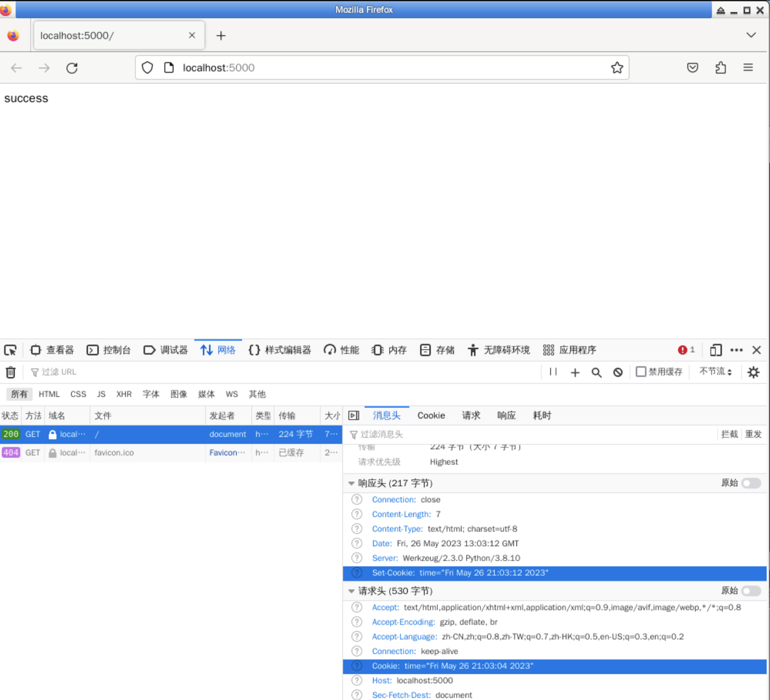
Task: Filter requests by XHR
Action: [124, 394]
